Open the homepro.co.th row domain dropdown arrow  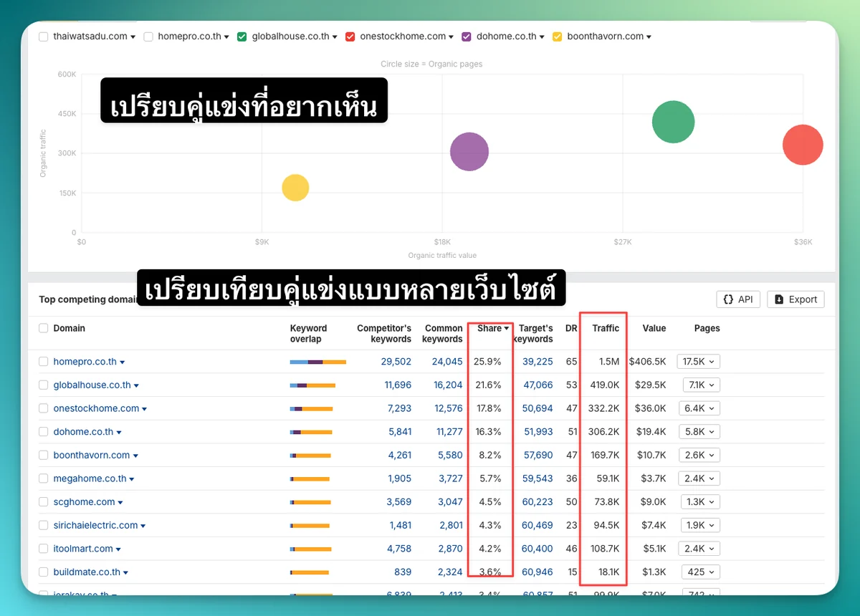pyautogui.click(x=123, y=362)
